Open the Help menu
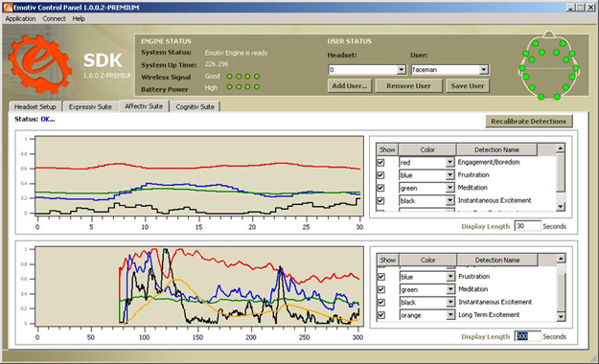The image size is (599, 364). [79, 19]
